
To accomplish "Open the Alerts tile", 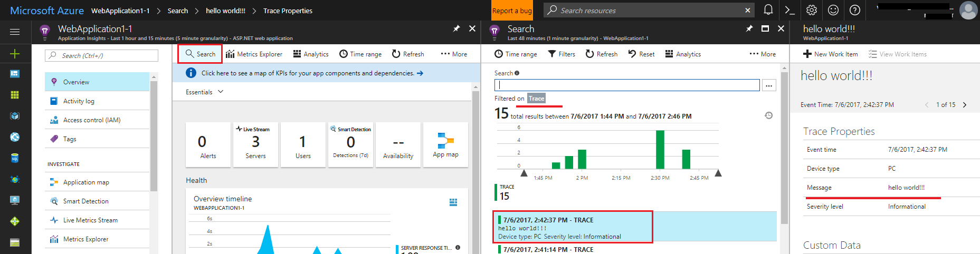I will pyautogui.click(x=208, y=145).
